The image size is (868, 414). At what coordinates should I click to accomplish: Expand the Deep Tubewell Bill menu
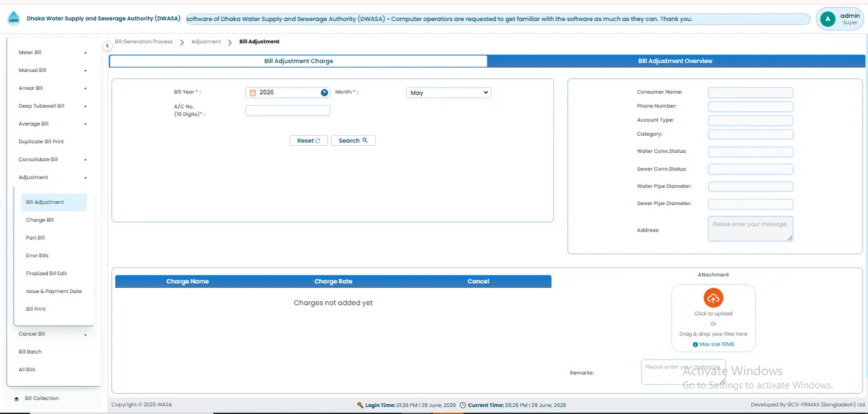point(53,106)
